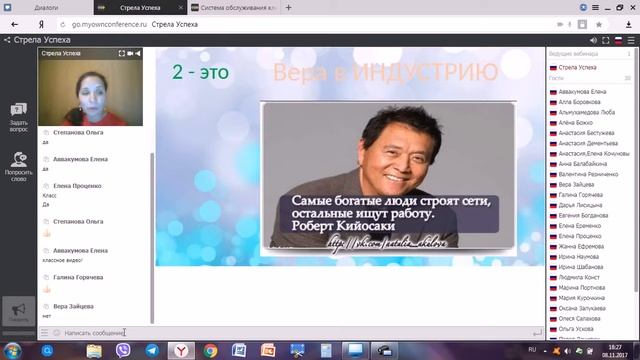640x360 pixels.
Task: Expand presenter video to fullscreen
Action: point(122,53)
